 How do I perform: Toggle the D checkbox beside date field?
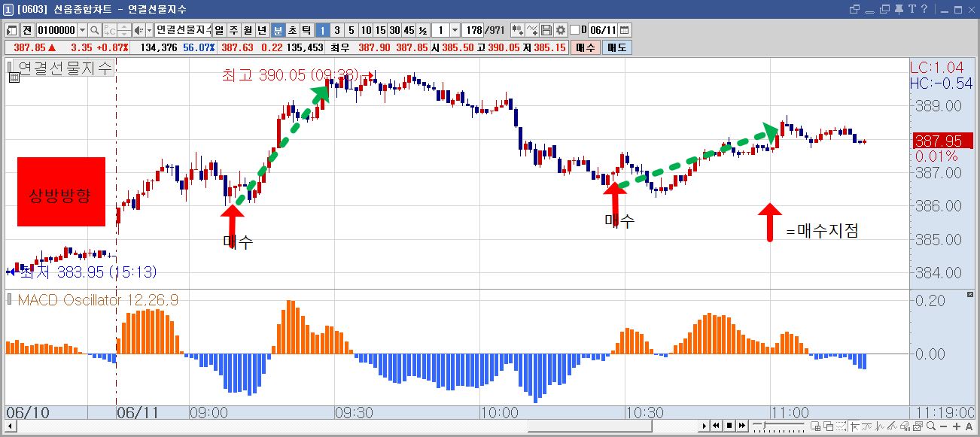point(575,30)
